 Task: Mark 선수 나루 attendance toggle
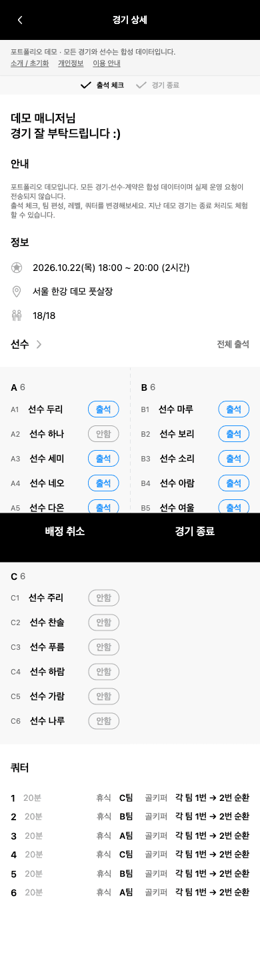pyautogui.click(x=103, y=720)
